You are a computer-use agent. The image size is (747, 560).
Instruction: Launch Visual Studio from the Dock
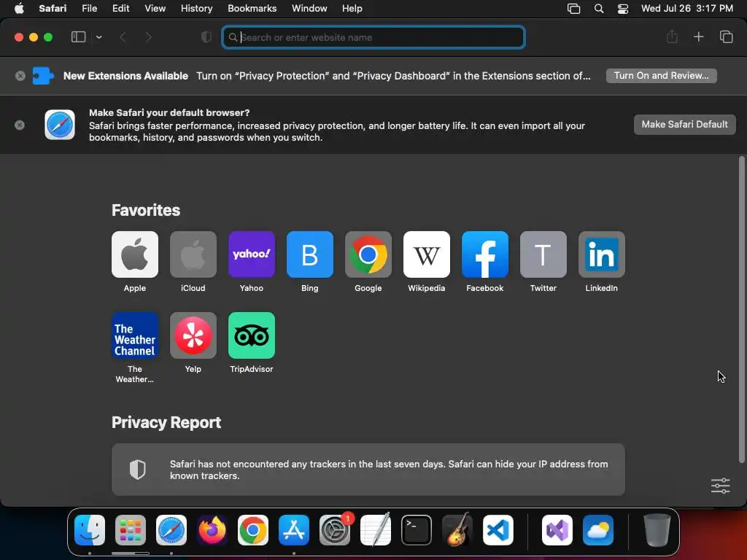pos(557,529)
